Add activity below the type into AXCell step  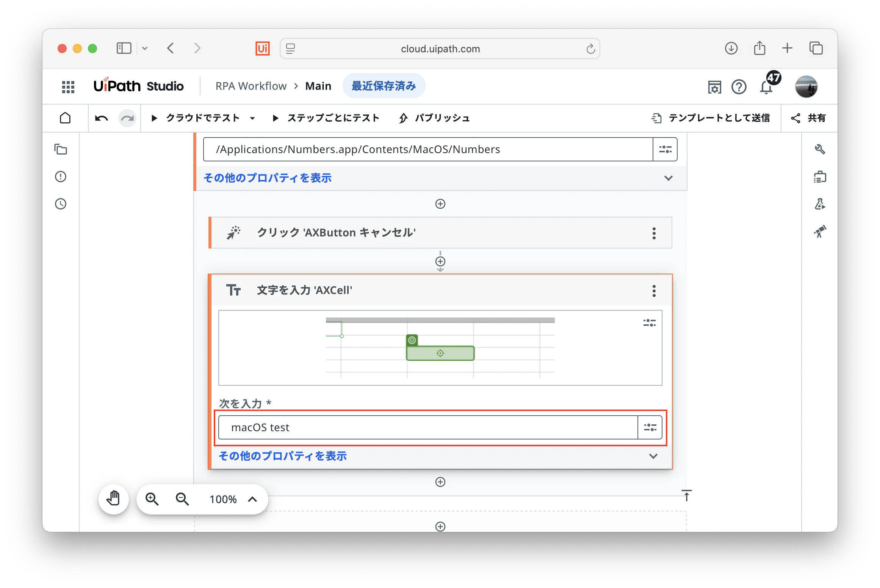click(x=440, y=482)
